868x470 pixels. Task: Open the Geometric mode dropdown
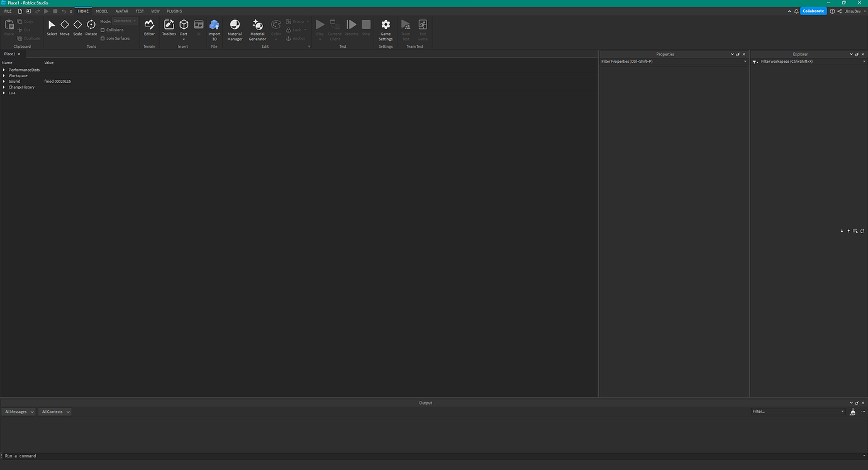point(124,21)
